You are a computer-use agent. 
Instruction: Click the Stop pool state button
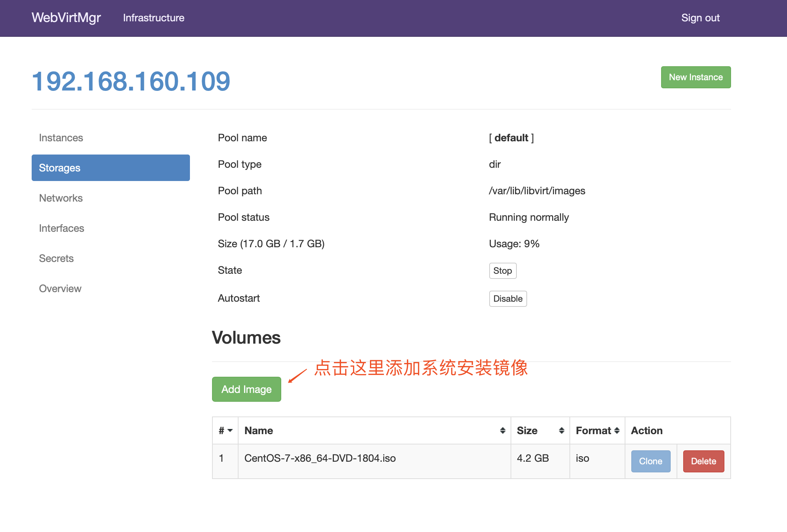502,271
